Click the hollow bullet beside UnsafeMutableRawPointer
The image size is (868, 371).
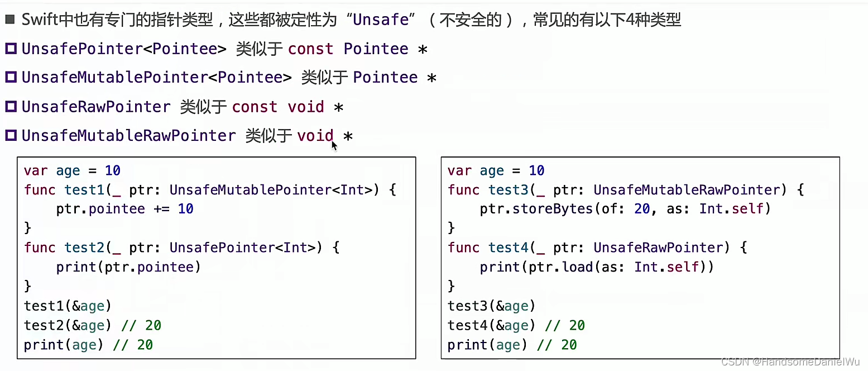pyautogui.click(x=11, y=136)
